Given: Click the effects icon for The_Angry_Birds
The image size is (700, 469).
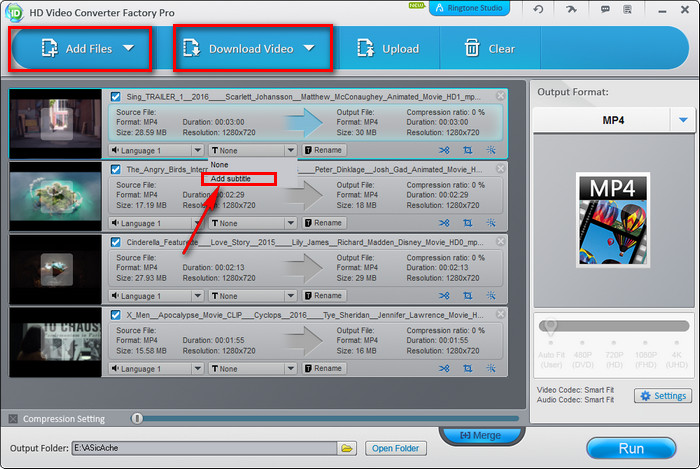Looking at the screenshot, I should [x=491, y=223].
